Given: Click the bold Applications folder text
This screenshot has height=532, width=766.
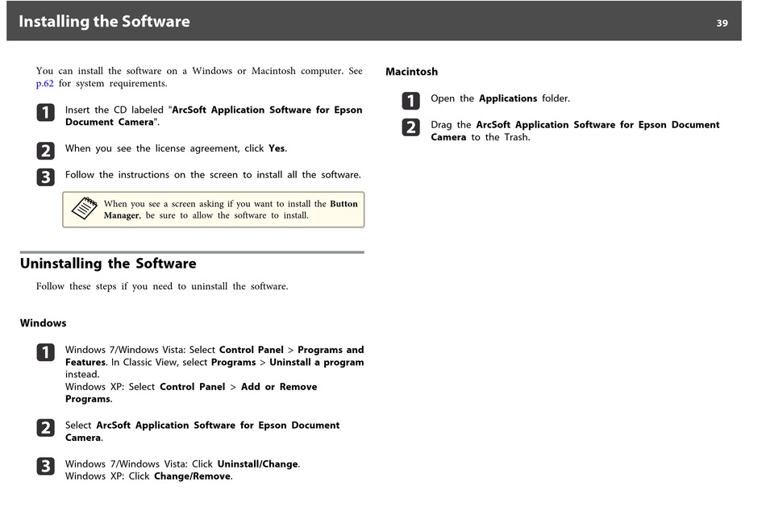Looking at the screenshot, I should coord(507,98).
